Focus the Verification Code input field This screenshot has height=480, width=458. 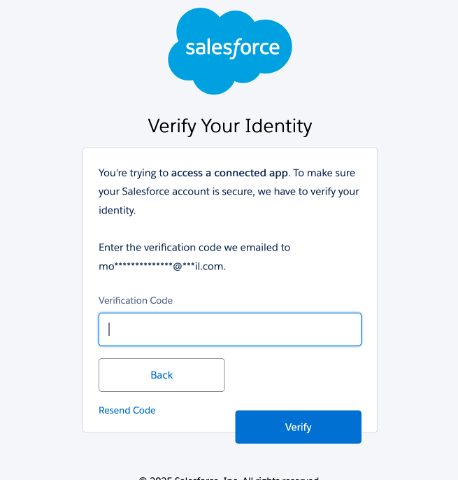(x=230, y=329)
